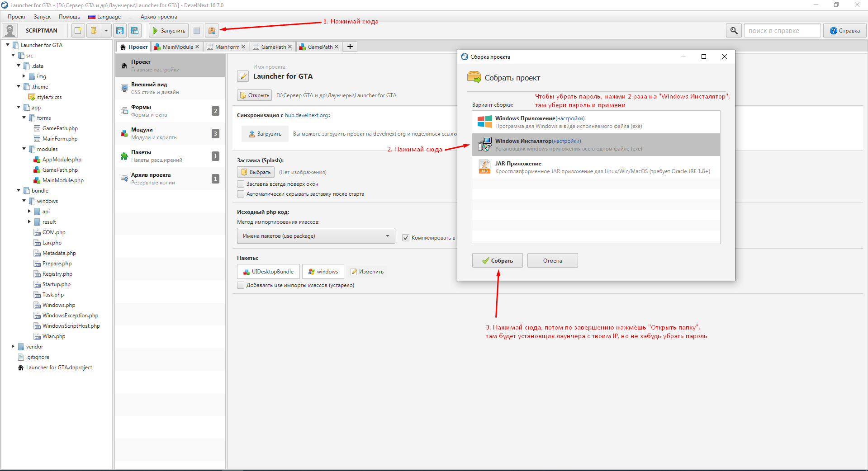Open Пакеты section in sidebar

[x=170, y=156]
